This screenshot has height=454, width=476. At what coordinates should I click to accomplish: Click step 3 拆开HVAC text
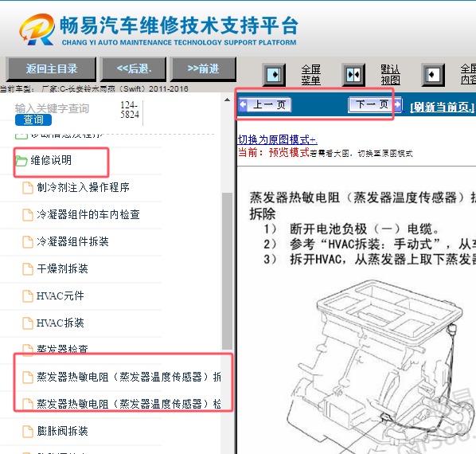pos(369,259)
